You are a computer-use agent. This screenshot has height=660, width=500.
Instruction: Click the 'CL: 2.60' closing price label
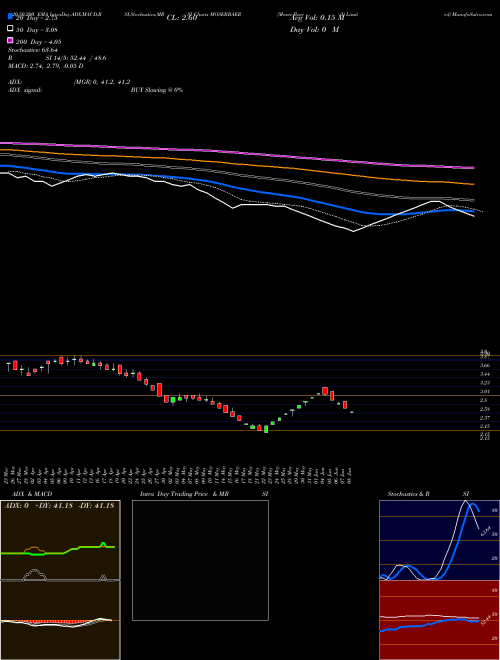click(x=182, y=18)
